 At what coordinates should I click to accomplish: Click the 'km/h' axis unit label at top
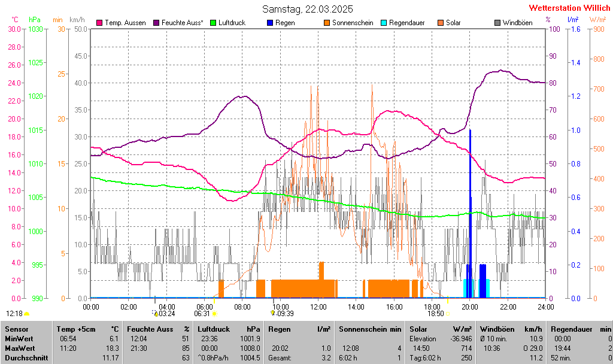coord(77,20)
